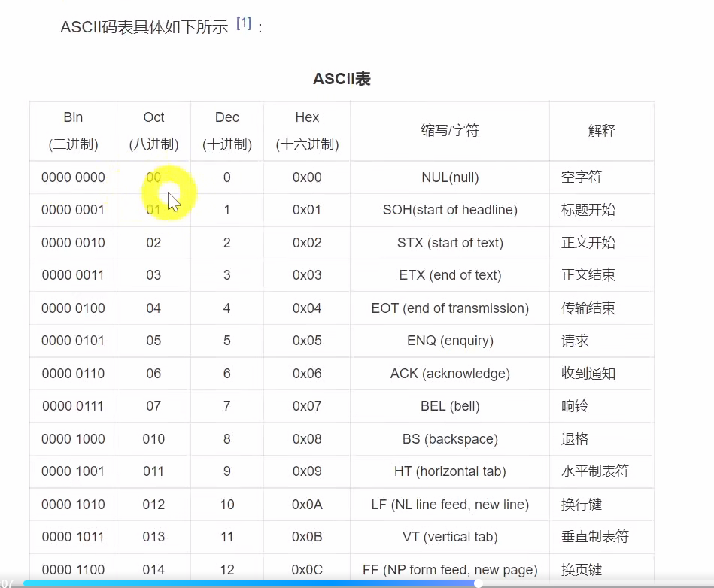Click the hex cell '0x09'
The width and height of the screenshot is (714, 588).
click(307, 471)
